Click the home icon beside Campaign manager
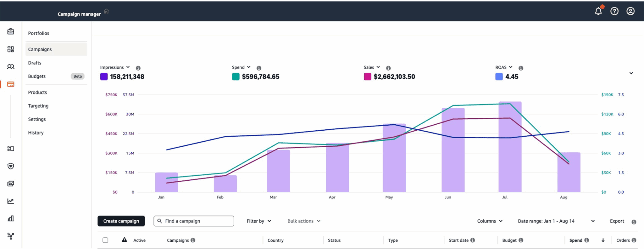The width and height of the screenshot is (644, 249). point(106,11)
